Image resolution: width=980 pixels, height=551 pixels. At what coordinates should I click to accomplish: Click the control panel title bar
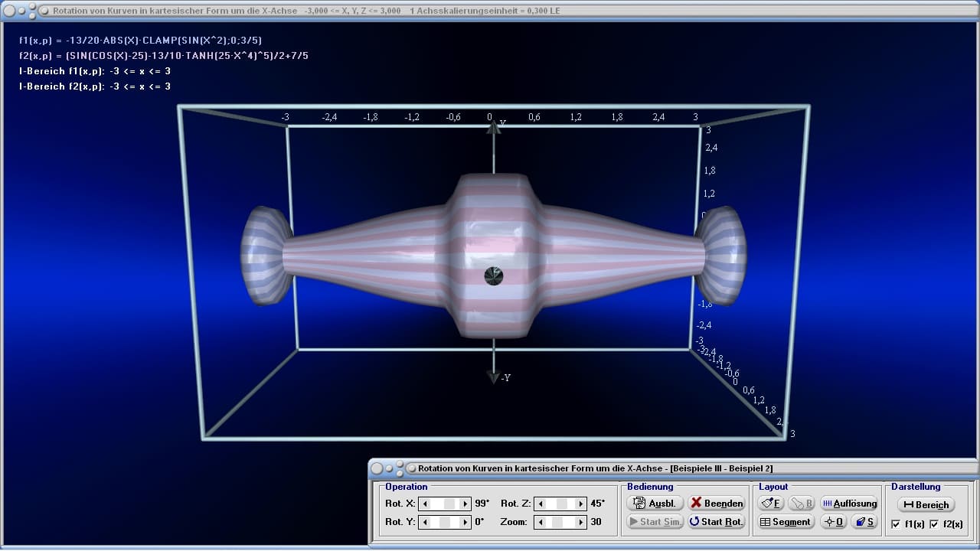674,468
